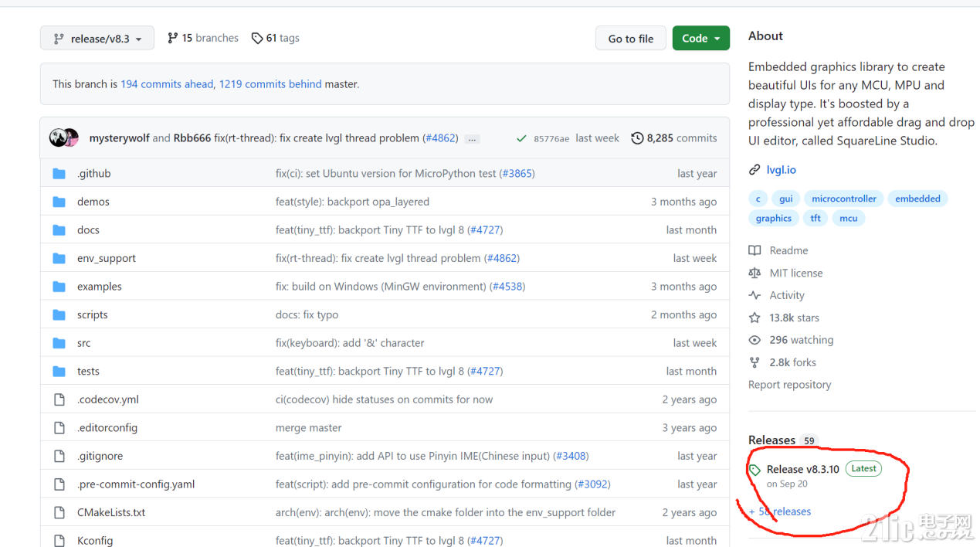Click the examples folder icon
Screen dimensions: 980x547
point(59,287)
